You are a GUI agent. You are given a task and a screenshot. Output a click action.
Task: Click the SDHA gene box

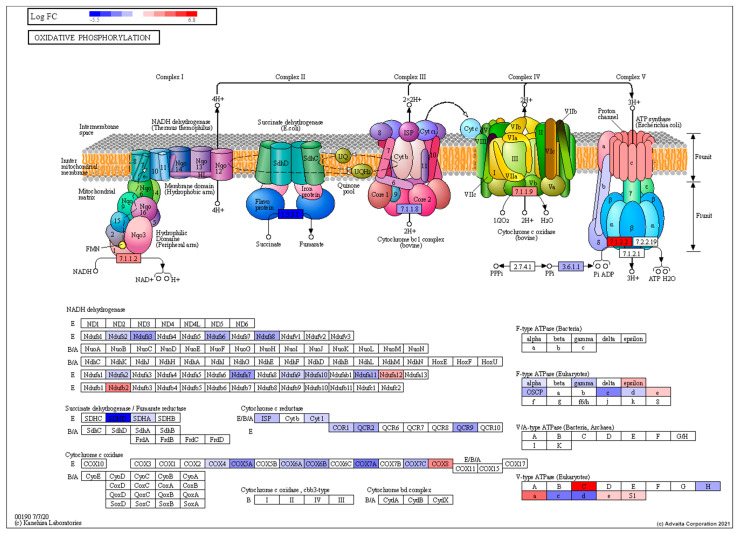pos(142,418)
